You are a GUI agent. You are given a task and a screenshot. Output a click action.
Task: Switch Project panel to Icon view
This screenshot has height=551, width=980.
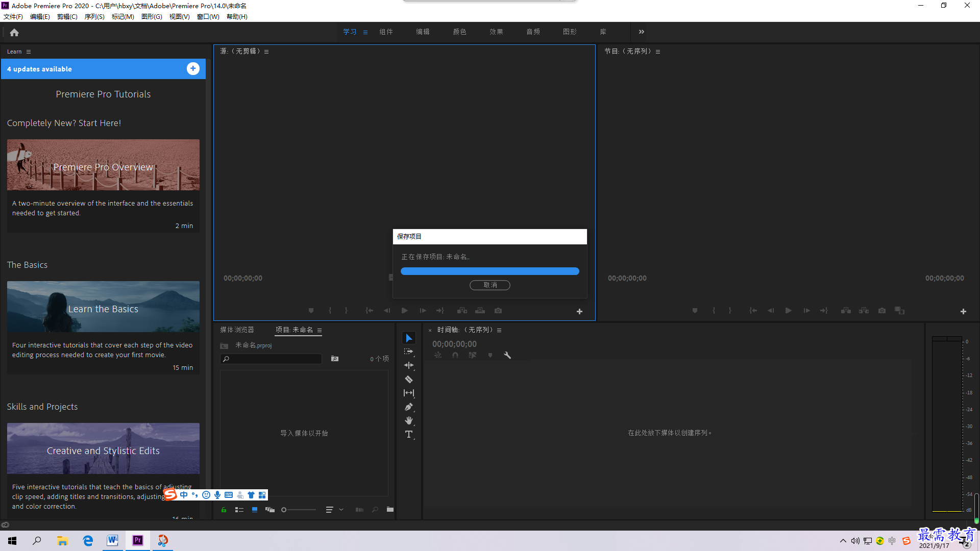(255, 509)
